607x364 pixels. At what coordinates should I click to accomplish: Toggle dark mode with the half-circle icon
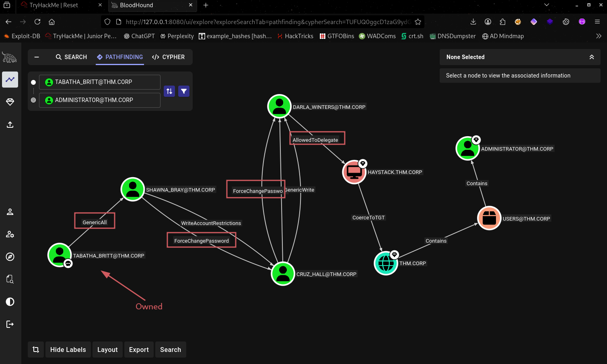10,302
